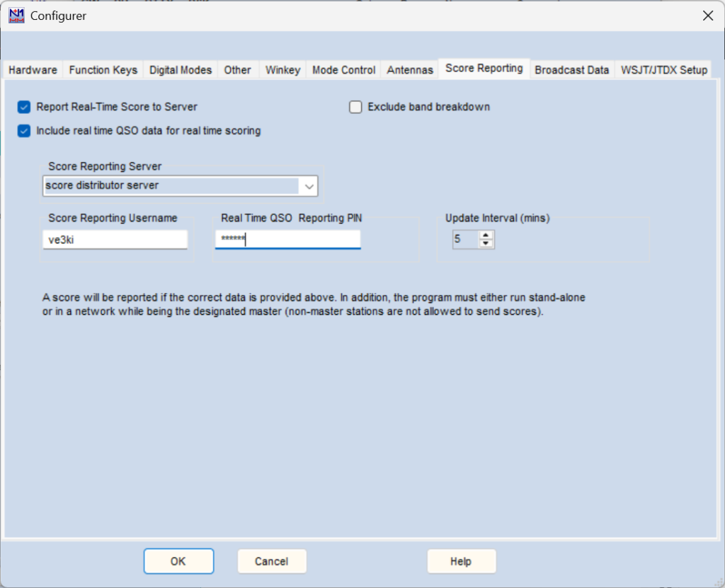Toggle Report Real-Time Score to Server checkbox
This screenshot has height=588, width=725.
click(x=25, y=108)
